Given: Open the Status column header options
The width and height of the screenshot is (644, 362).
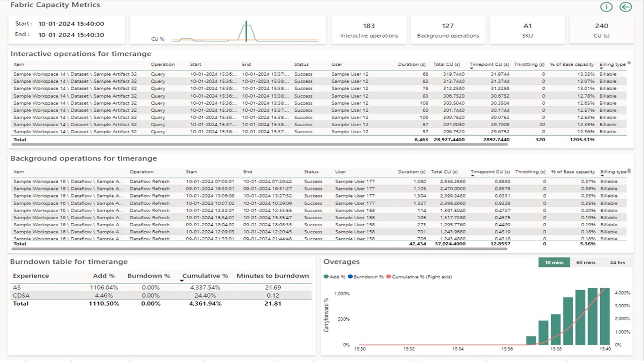Looking at the screenshot, I should point(301,64).
